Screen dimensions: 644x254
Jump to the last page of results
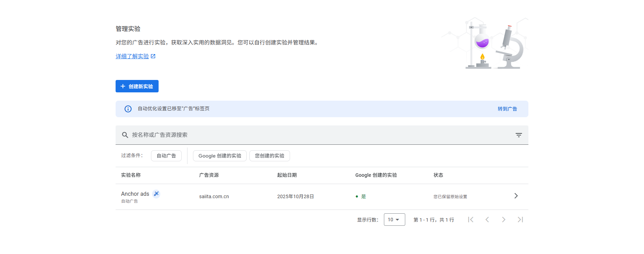pyautogui.click(x=520, y=220)
